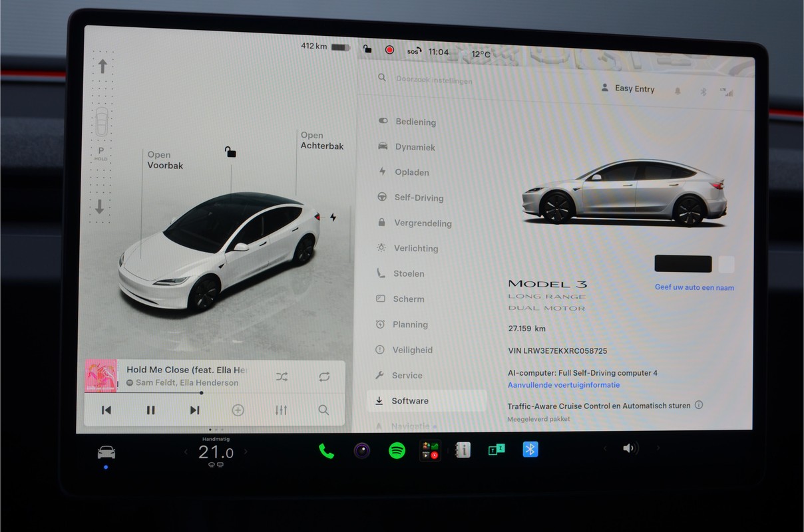This screenshot has width=804, height=532.
Task: Open media search magnifier icon
Action: [323, 410]
